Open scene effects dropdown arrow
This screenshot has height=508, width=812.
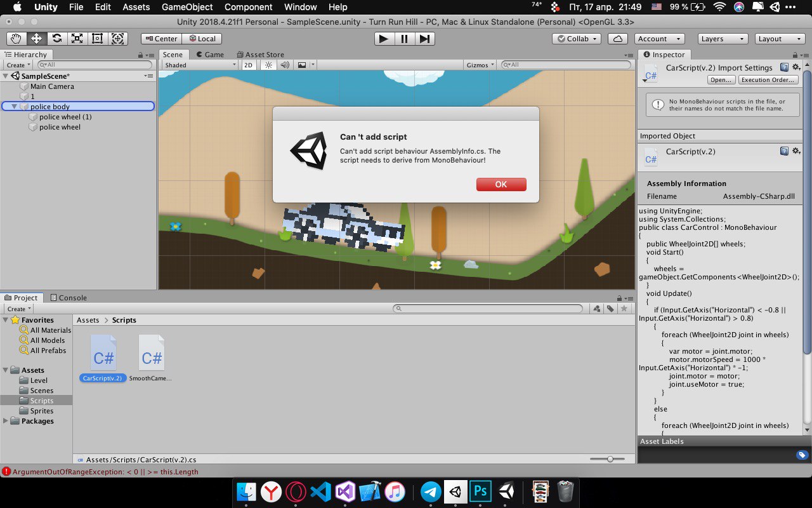point(312,65)
